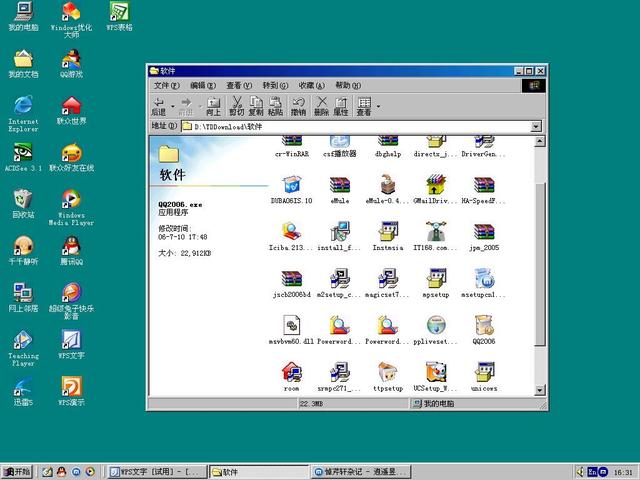The image size is (640, 480).
Task: Click the vertical scrollbar down arrow
Action: tap(541, 391)
